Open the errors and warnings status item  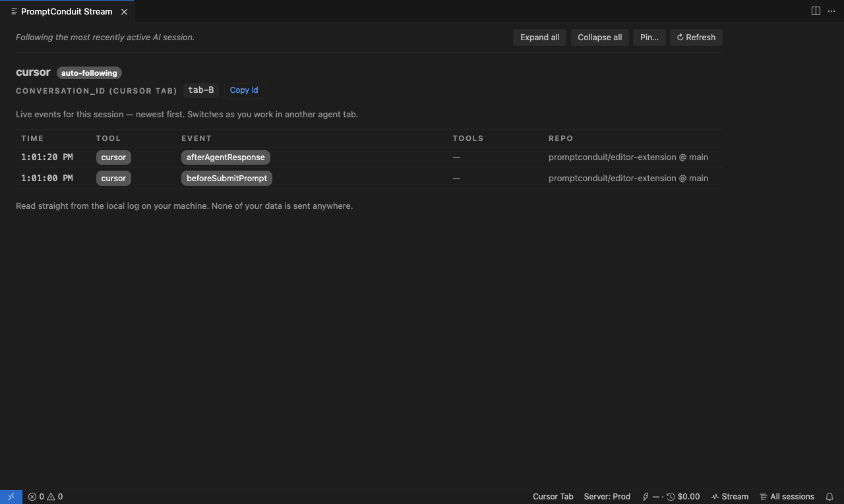point(45,497)
